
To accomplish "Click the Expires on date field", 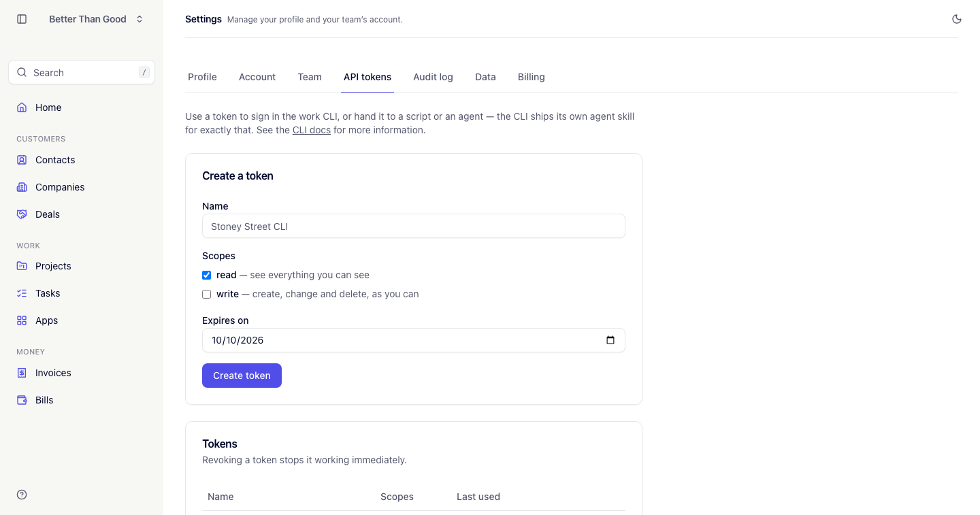I will [x=414, y=340].
